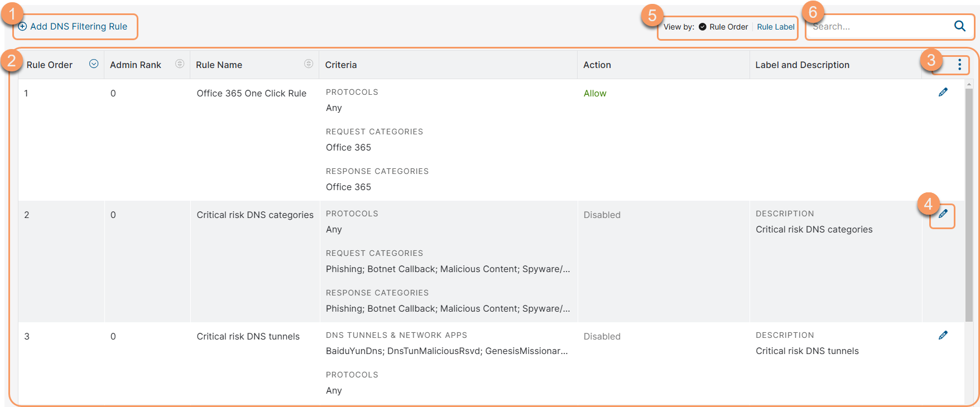Click the Add DNS Filtering Rule link
980x407 pixels.
[79, 27]
